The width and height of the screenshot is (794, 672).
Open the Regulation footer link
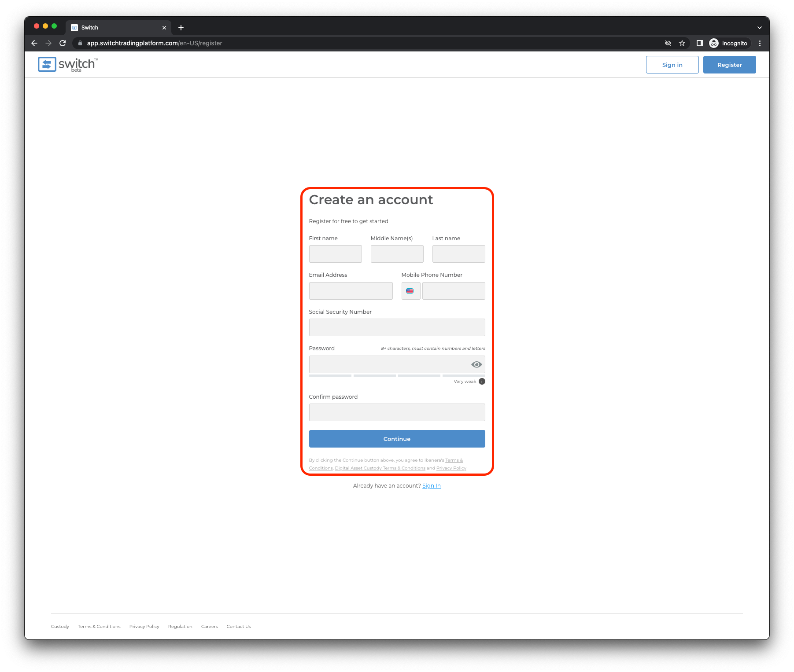[180, 627]
